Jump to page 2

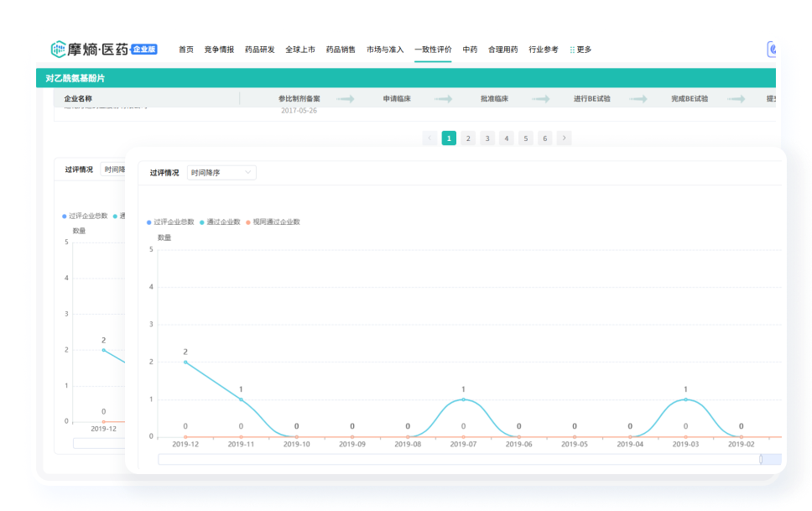pos(468,138)
